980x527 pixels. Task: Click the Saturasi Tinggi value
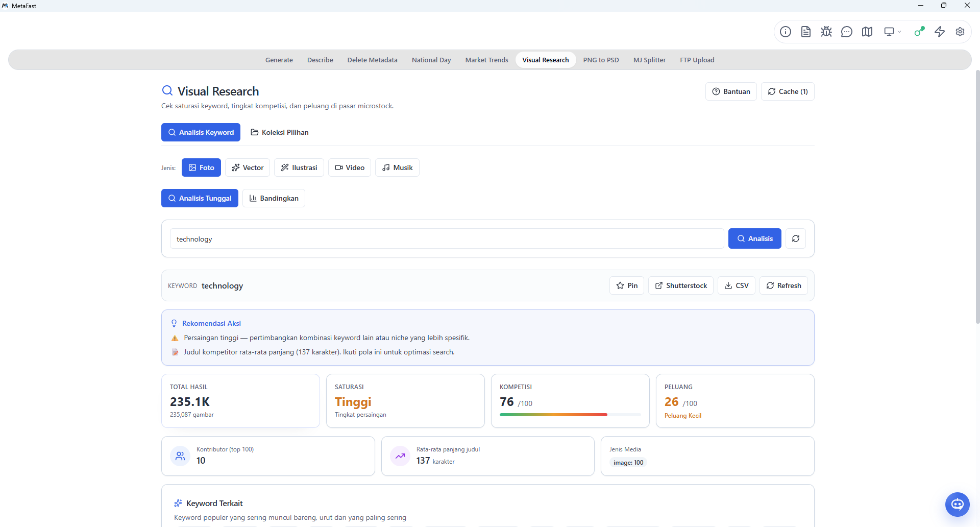point(353,402)
